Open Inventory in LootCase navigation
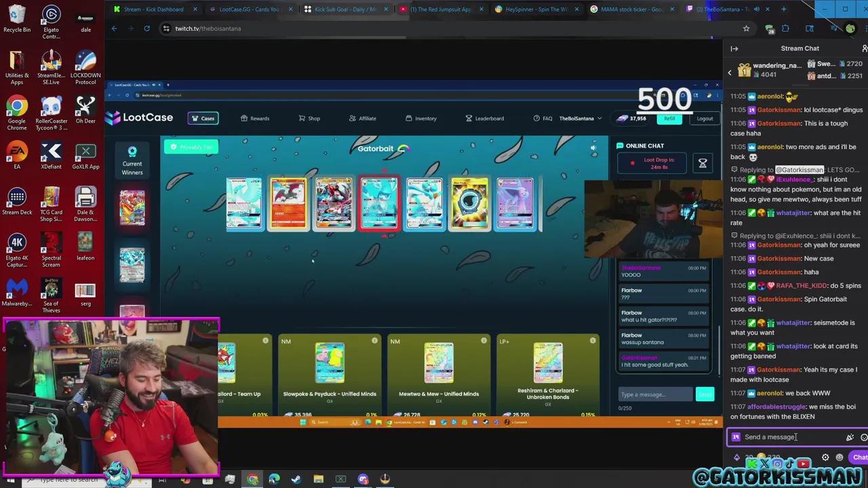Image resolution: width=868 pixels, height=488 pixels. pos(421,119)
